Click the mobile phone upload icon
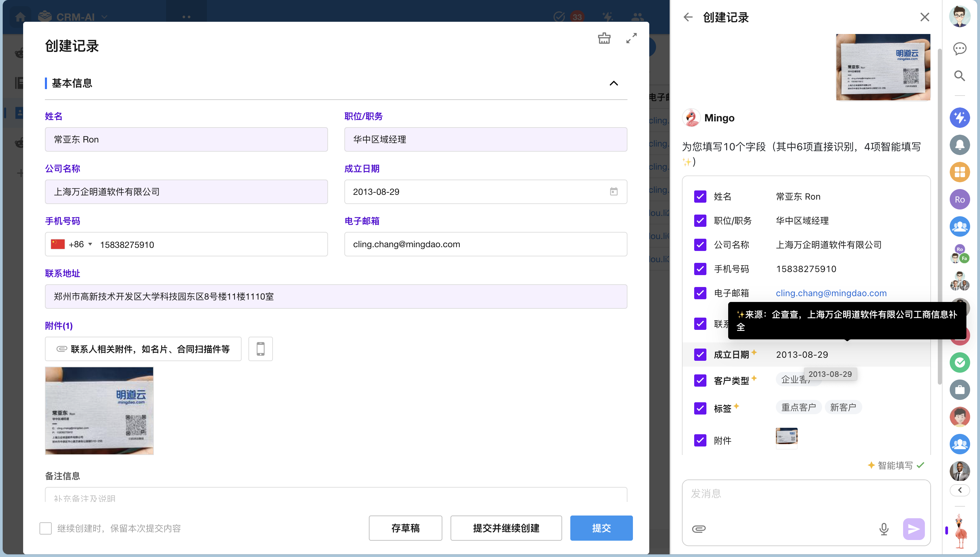 (260, 349)
